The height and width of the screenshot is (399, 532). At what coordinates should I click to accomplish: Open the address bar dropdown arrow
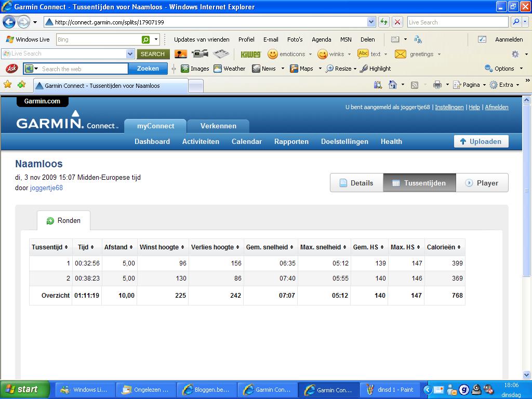coord(371,22)
